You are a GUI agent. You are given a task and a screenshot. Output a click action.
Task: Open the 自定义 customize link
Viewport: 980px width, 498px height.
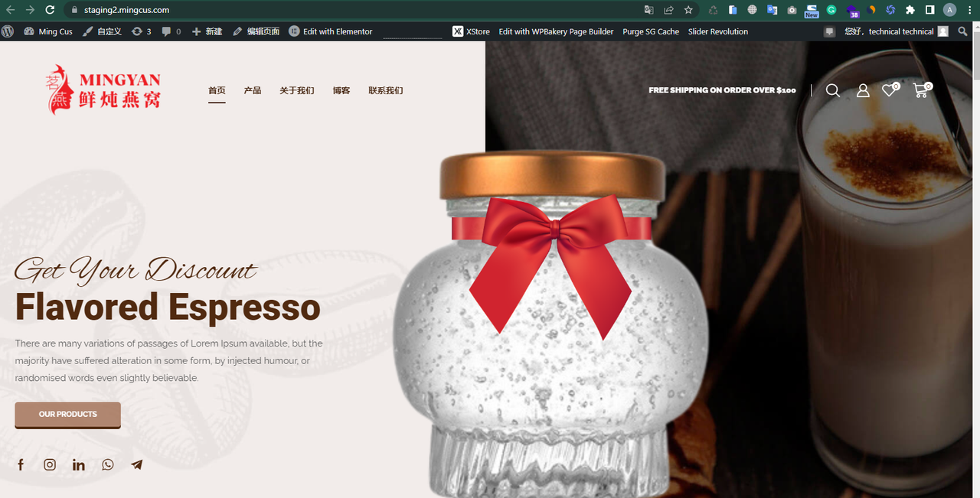[102, 31]
